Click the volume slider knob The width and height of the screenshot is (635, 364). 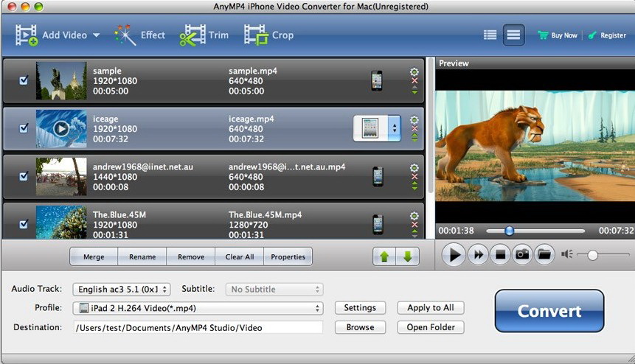(x=592, y=255)
